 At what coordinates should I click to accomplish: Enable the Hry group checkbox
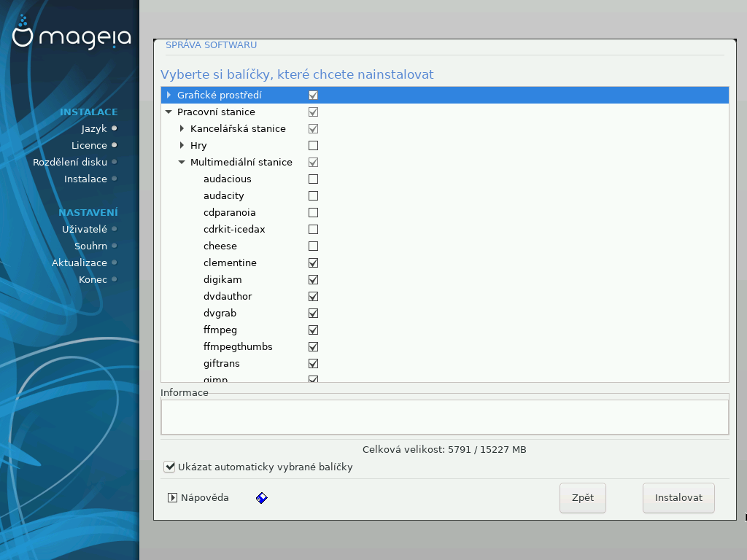(x=313, y=145)
